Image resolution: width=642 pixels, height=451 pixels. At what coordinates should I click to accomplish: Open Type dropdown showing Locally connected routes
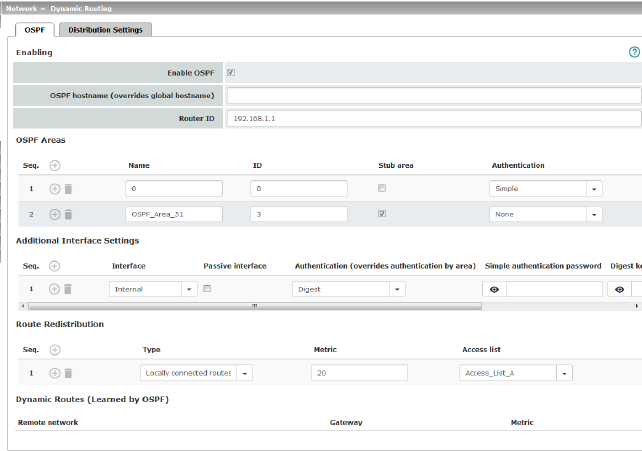(197, 373)
